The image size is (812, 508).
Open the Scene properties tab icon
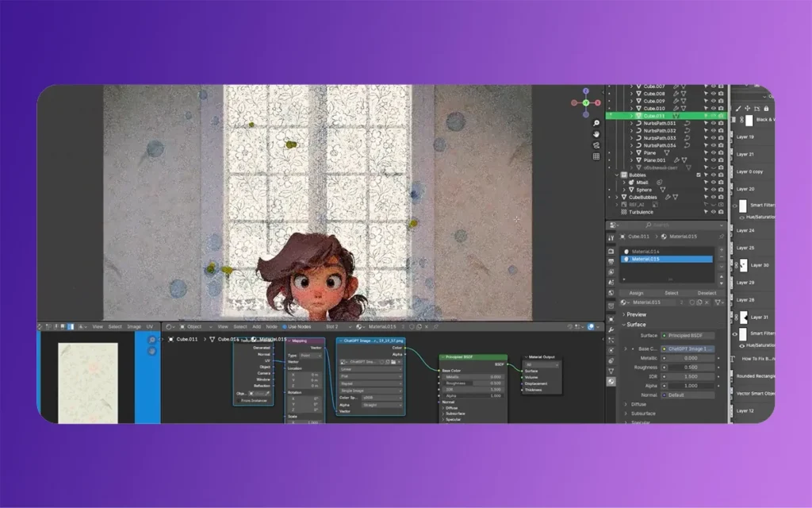pyautogui.click(x=611, y=283)
